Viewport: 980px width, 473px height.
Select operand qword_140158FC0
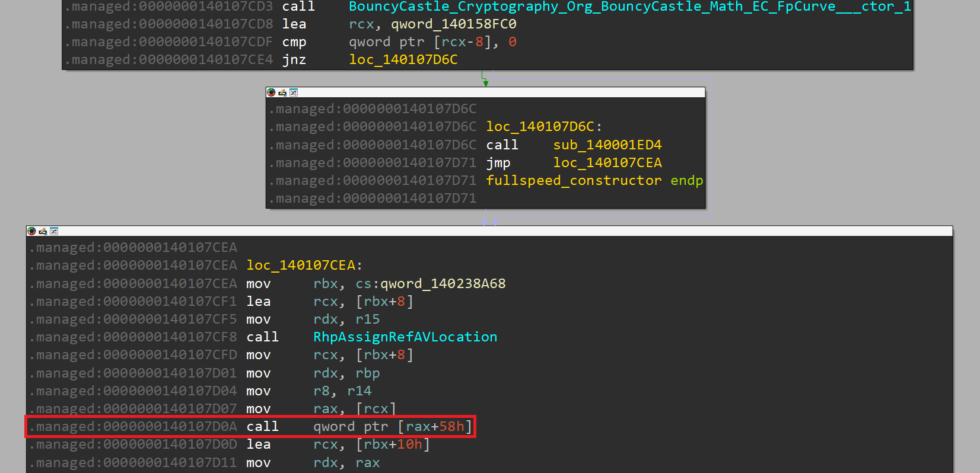click(454, 24)
